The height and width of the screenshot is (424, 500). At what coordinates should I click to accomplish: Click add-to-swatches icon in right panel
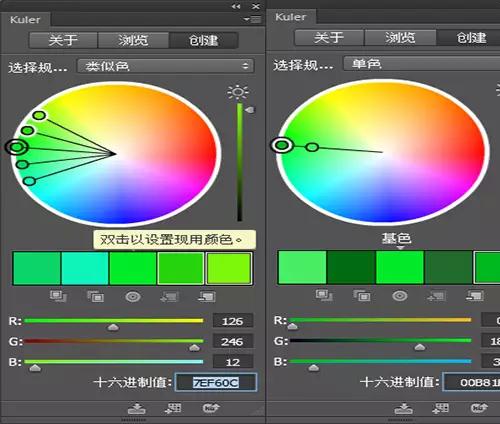click(x=441, y=408)
